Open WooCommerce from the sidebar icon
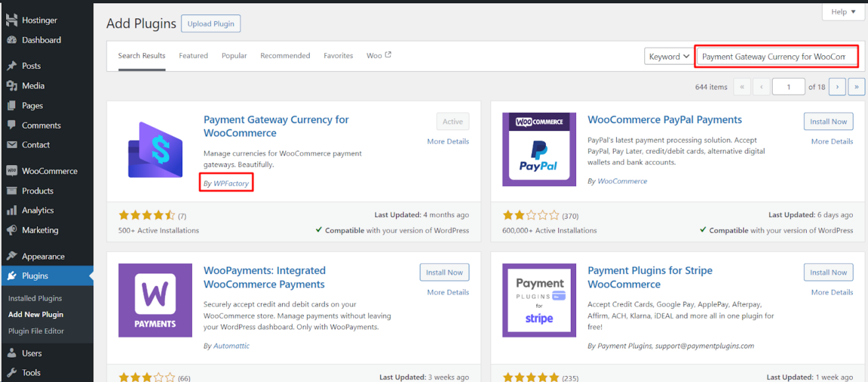This screenshot has width=868, height=382. 12,171
